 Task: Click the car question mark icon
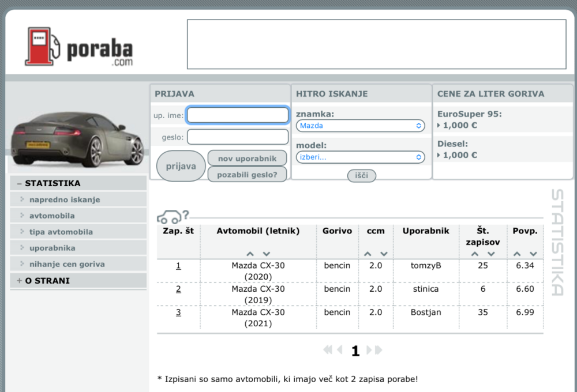[x=173, y=217]
